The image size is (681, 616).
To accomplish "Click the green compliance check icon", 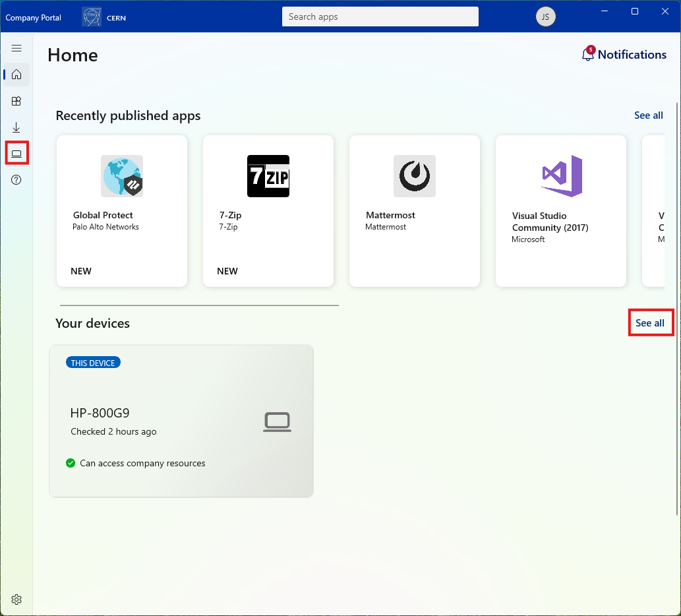I will pyautogui.click(x=71, y=463).
